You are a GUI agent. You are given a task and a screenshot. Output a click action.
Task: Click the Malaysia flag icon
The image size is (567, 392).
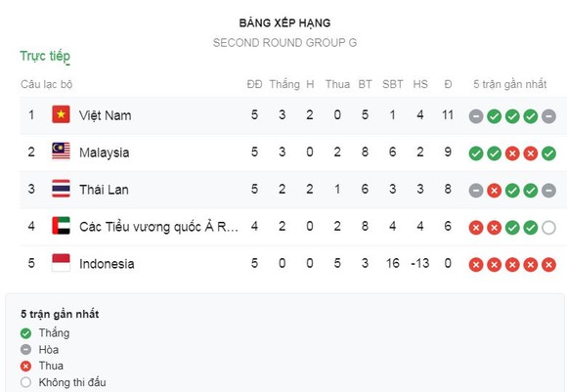[61, 152]
